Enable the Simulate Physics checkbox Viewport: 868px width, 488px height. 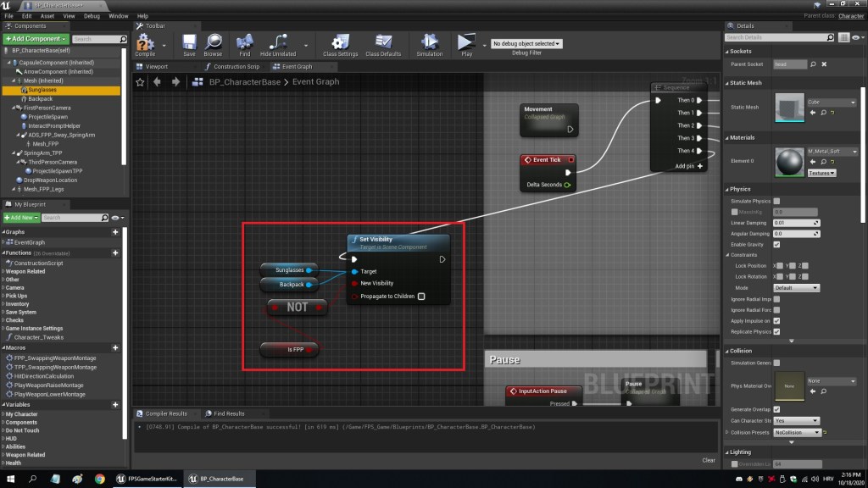(776, 201)
